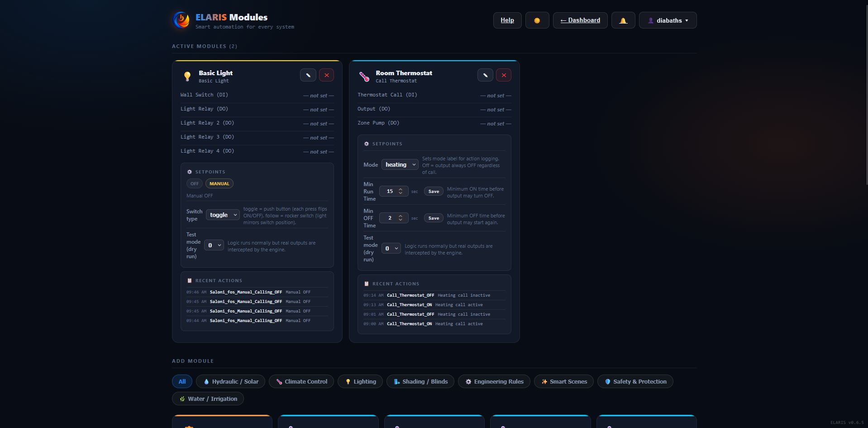Toggle the sun theme icon button

(537, 20)
